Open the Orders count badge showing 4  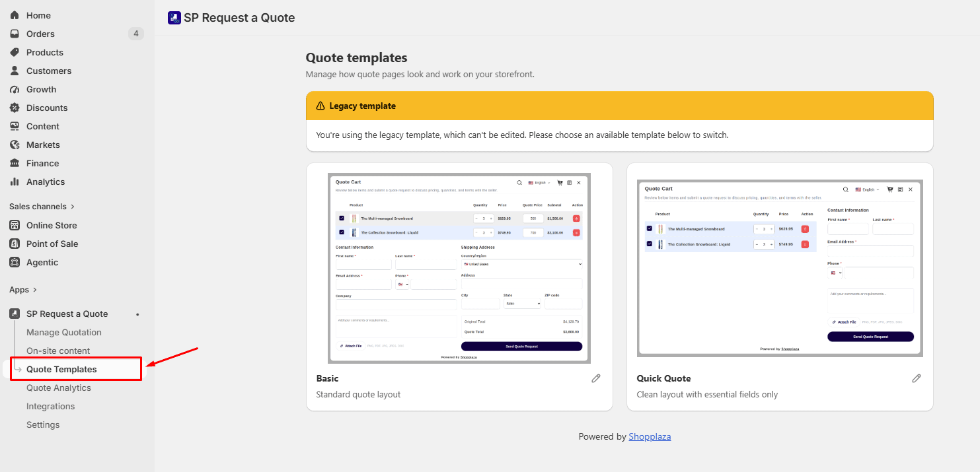135,34
